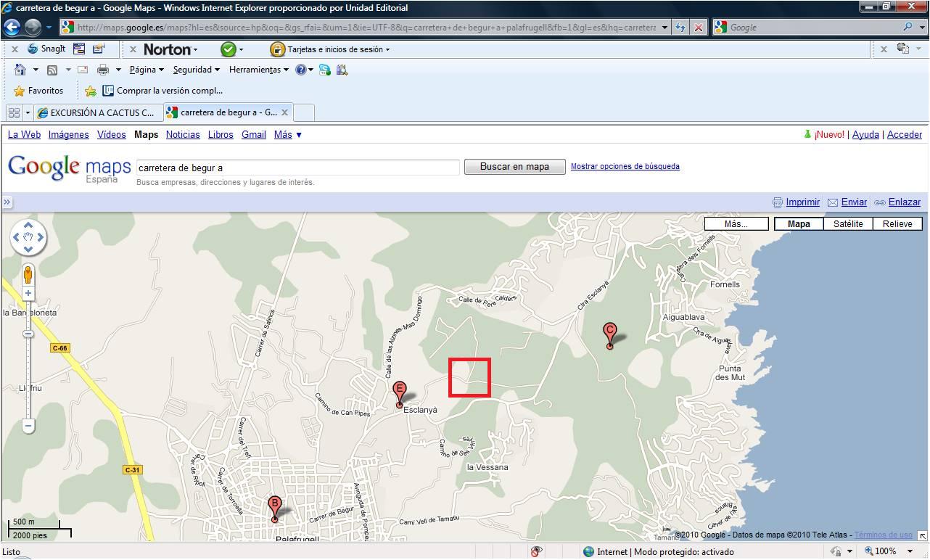Open Gmail in Google bar

click(x=254, y=134)
